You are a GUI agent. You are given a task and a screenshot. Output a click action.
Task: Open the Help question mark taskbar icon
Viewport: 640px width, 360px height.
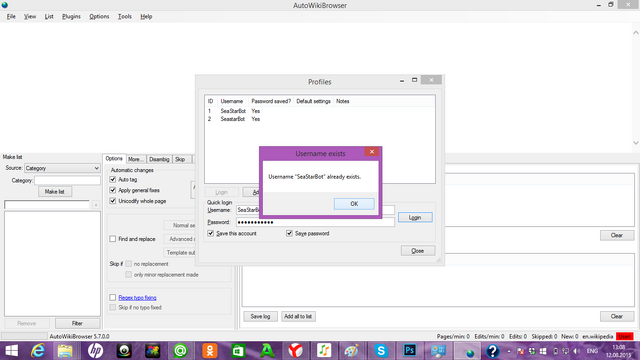[x=493, y=351]
